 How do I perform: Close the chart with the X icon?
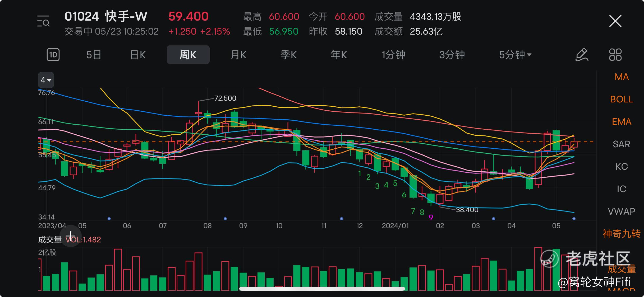[615, 21]
